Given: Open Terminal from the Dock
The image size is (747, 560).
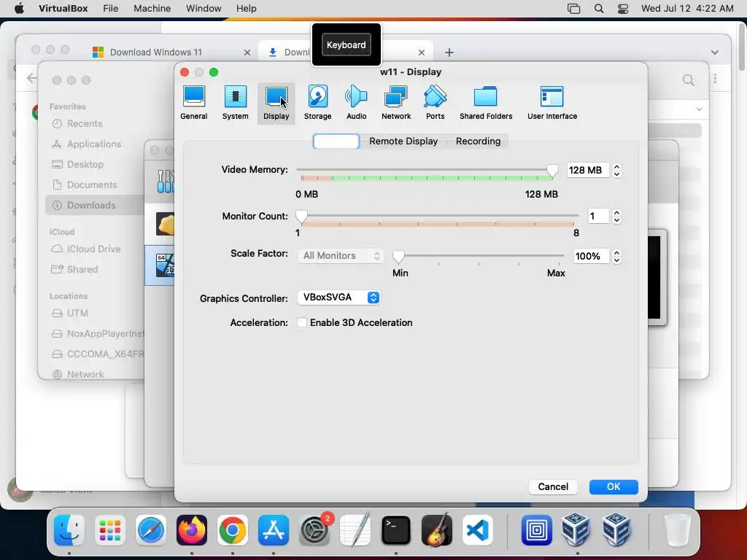Looking at the screenshot, I should (x=396, y=530).
